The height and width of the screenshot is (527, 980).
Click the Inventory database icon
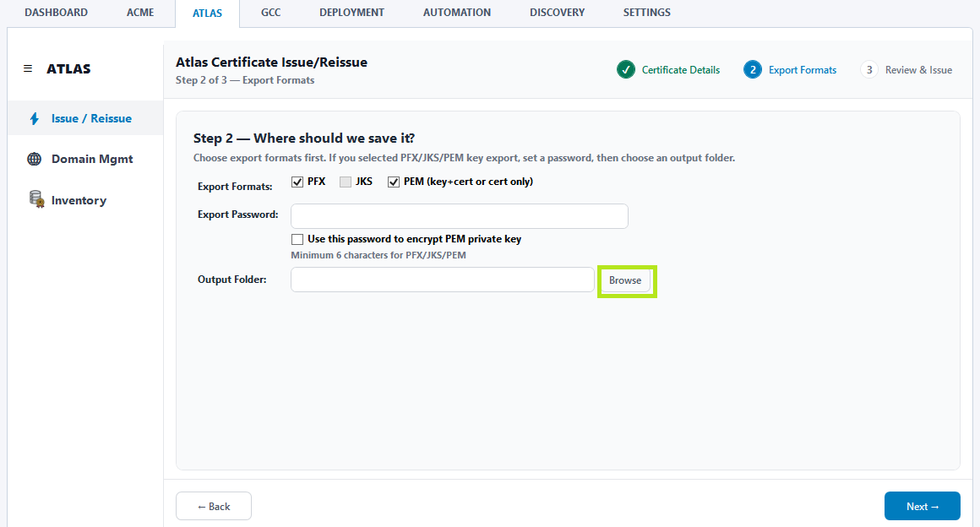[36, 199]
